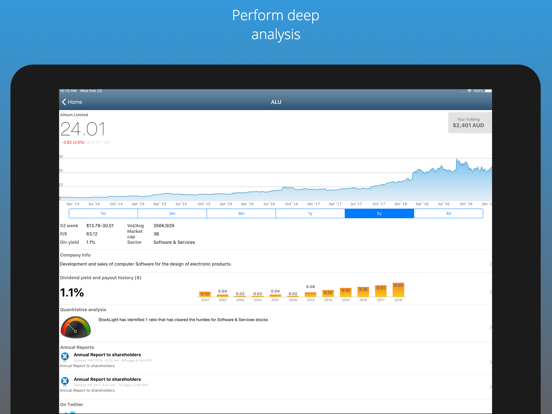Click the 2001 dividend bar
552x414 pixels.
(205, 294)
